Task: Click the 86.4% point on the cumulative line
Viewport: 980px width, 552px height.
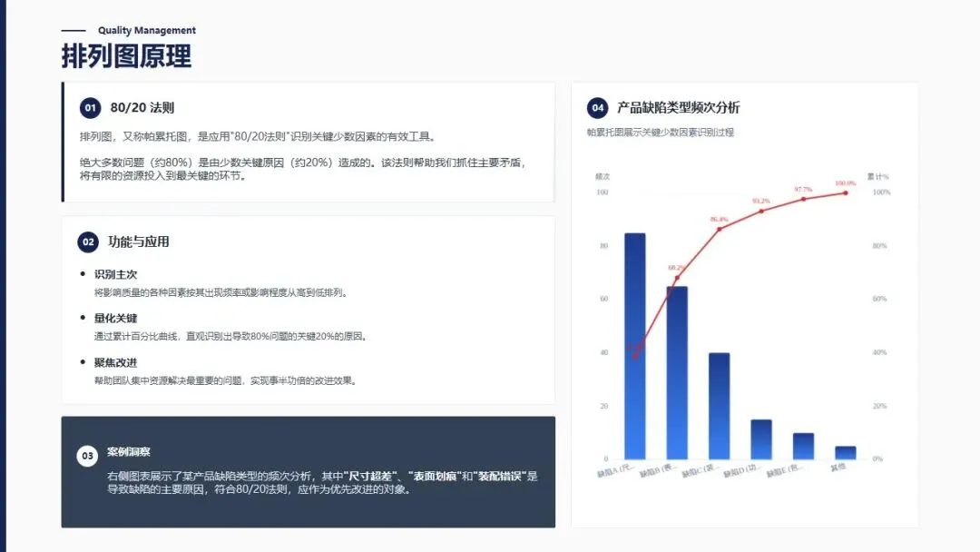Action: [720, 229]
